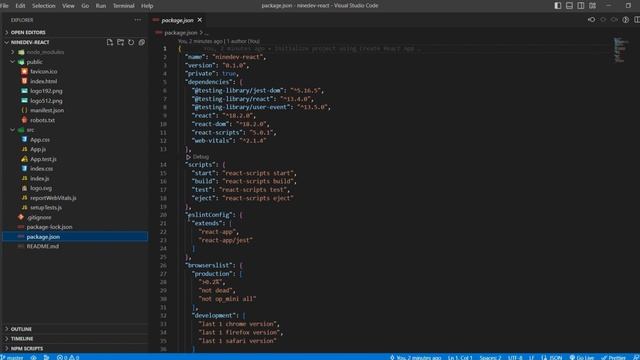
Task: Open explorer Views and More Actions ellipsis
Action: [138, 20]
